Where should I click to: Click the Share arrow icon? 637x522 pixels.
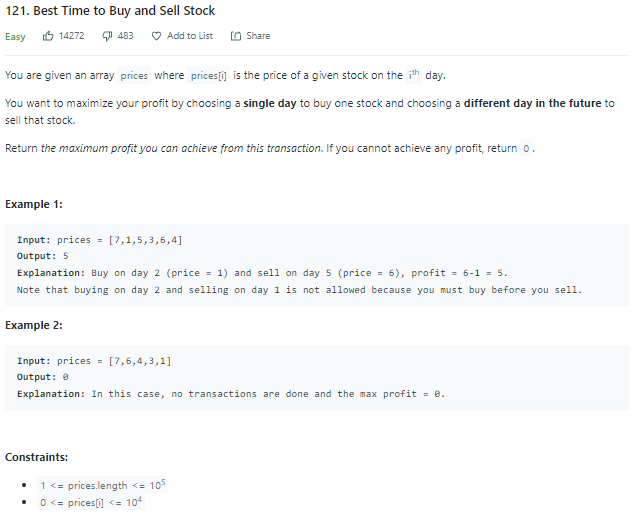(x=235, y=36)
